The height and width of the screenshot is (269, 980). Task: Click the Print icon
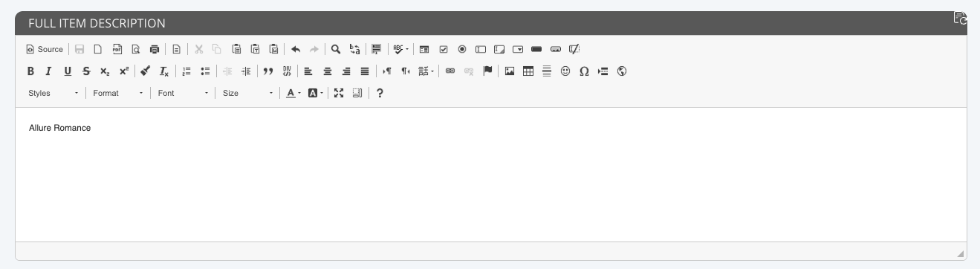coord(155,49)
